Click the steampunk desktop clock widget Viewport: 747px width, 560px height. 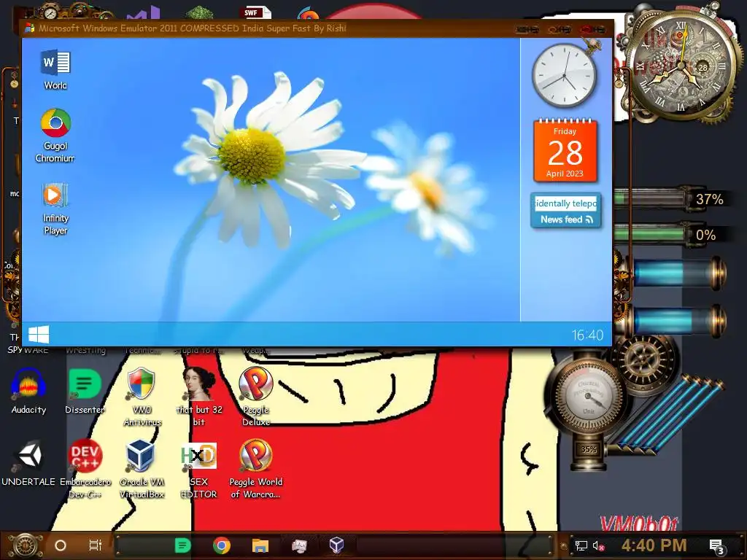point(681,64)
